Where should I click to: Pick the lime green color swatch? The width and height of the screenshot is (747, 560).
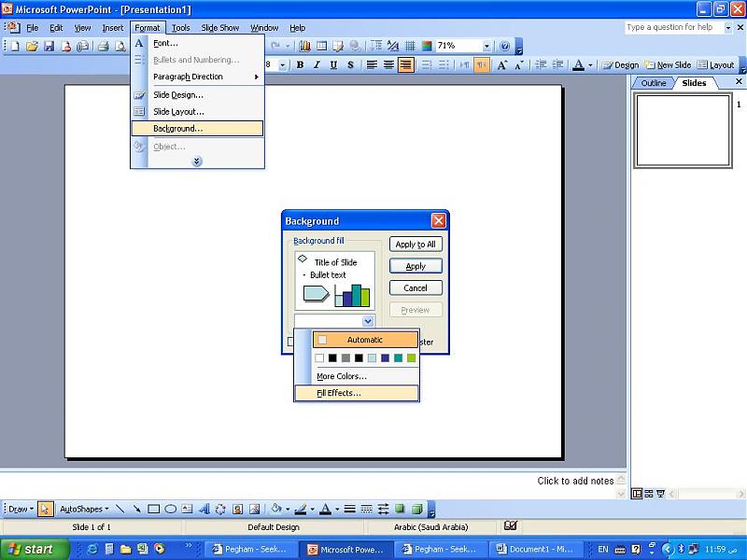pos(411,358)
